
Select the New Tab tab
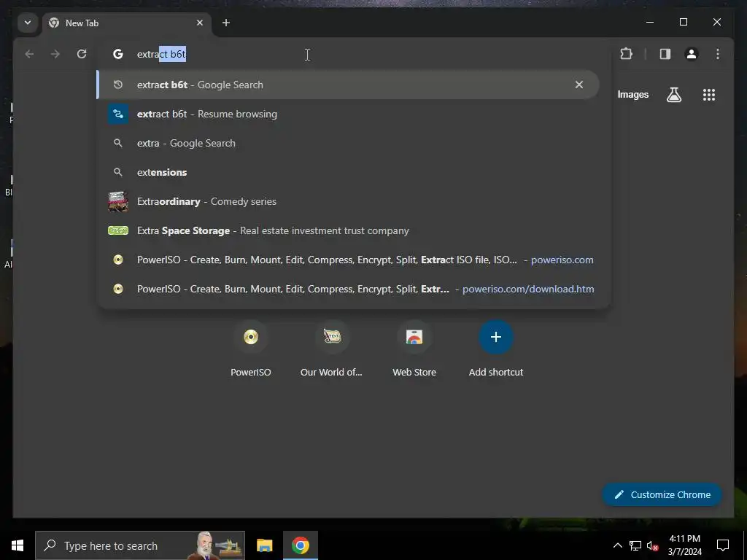tap(127, 23)
